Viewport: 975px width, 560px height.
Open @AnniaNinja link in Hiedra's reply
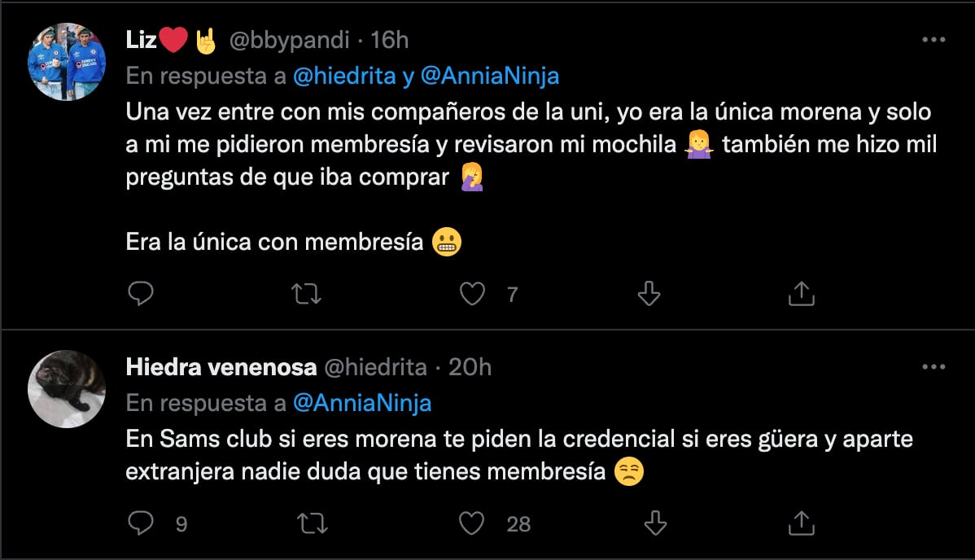[x=361, y=402]
